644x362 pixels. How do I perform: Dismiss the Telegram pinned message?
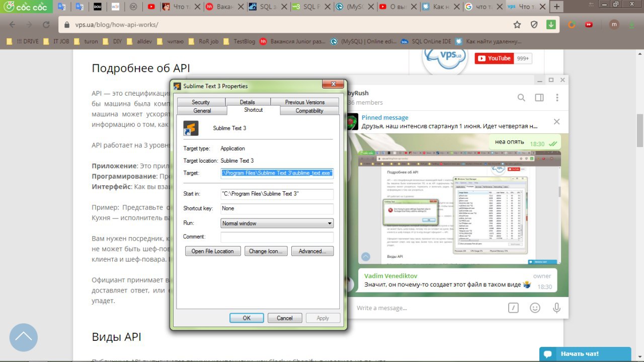point(556,122)
